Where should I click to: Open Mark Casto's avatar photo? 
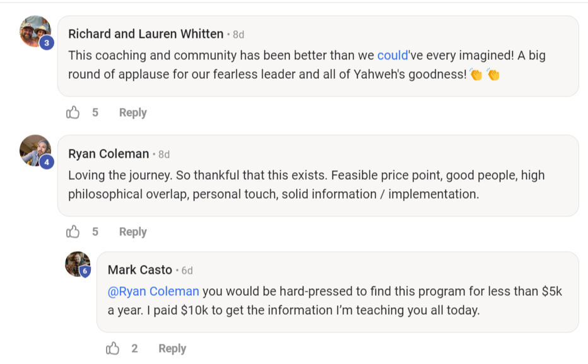click(76, 263)
